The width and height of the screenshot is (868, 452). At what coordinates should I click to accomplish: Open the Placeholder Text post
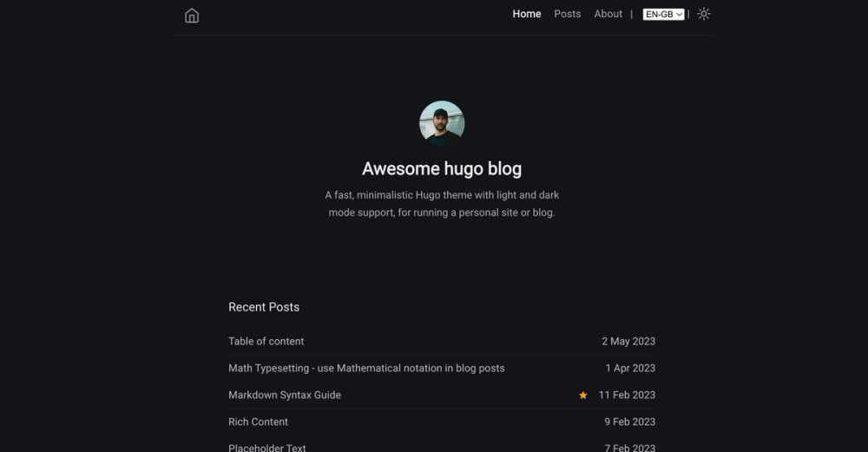[266, 448]
